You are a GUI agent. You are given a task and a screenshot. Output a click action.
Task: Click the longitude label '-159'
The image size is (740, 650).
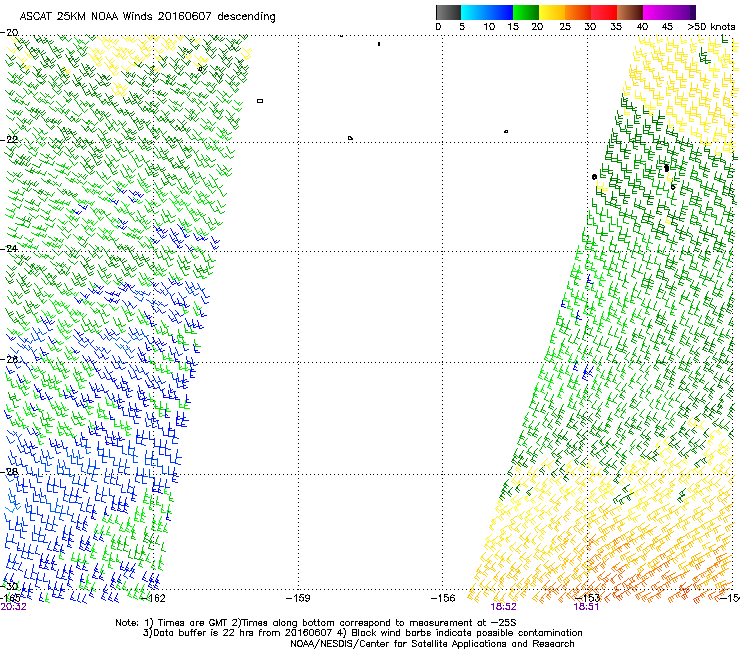point(298,598)
